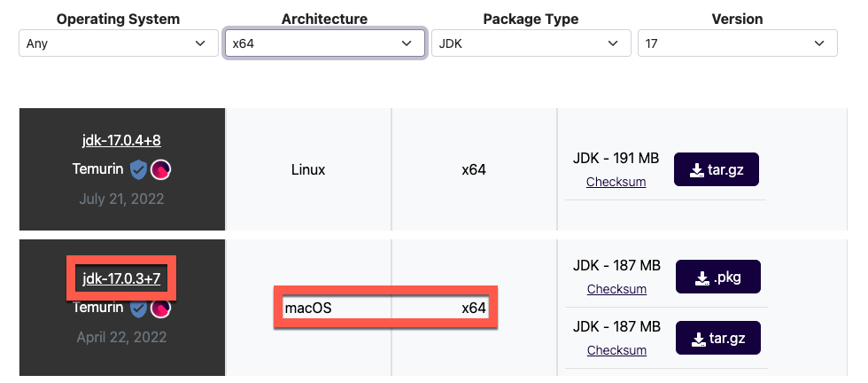
Task: Download the Linux x64 tar.gz package
Action: (717, 169)
